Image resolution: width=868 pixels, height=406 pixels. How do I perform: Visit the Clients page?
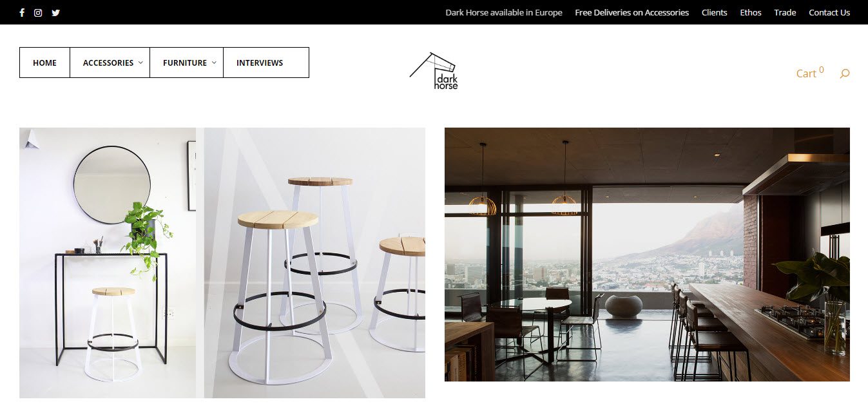pos(714,12)
